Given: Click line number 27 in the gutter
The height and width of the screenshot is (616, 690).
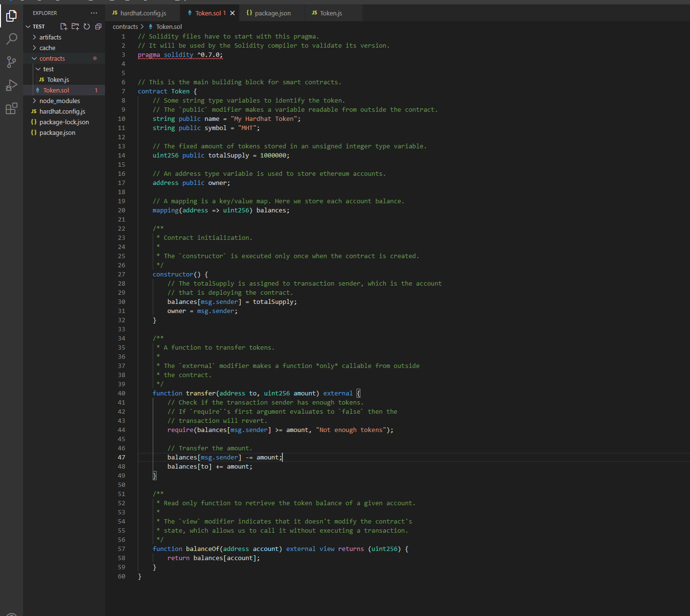Looking at the screenshot, I should tap(121, 275).
